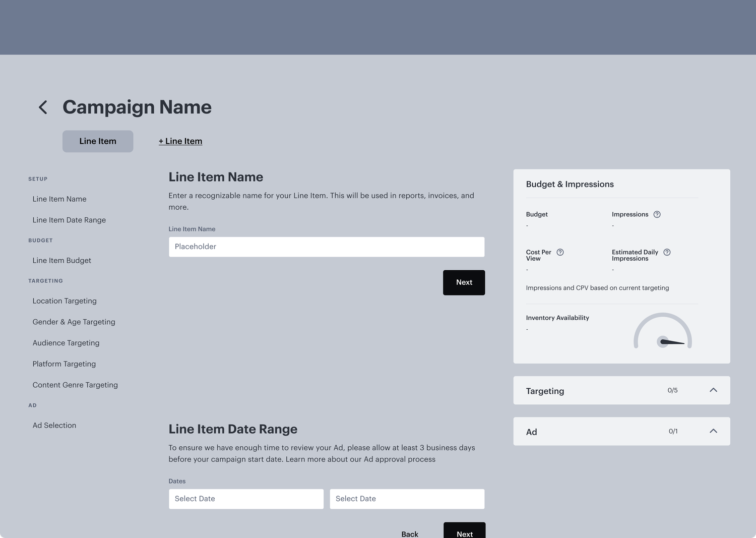Go to Line Item Budget in sidebar
The image size is (756, 538).
[61, 260]
